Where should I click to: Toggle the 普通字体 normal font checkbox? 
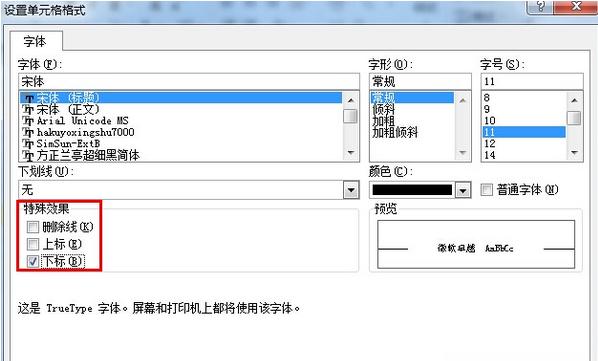[486, 189]
